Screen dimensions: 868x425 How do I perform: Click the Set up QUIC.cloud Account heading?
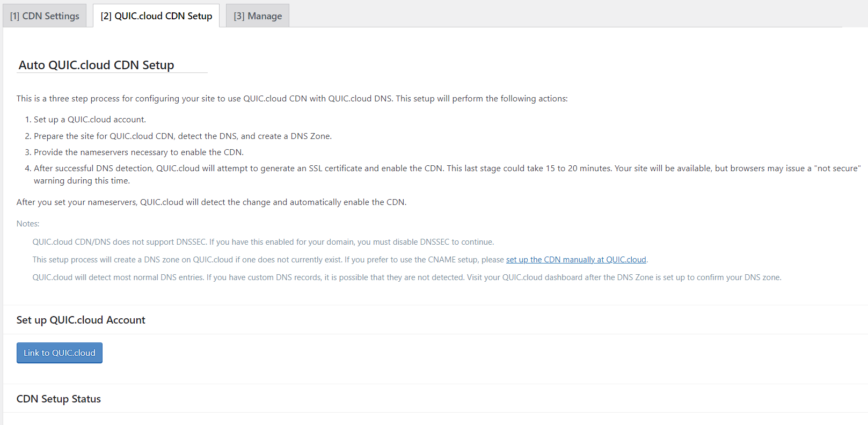(81, 320)
